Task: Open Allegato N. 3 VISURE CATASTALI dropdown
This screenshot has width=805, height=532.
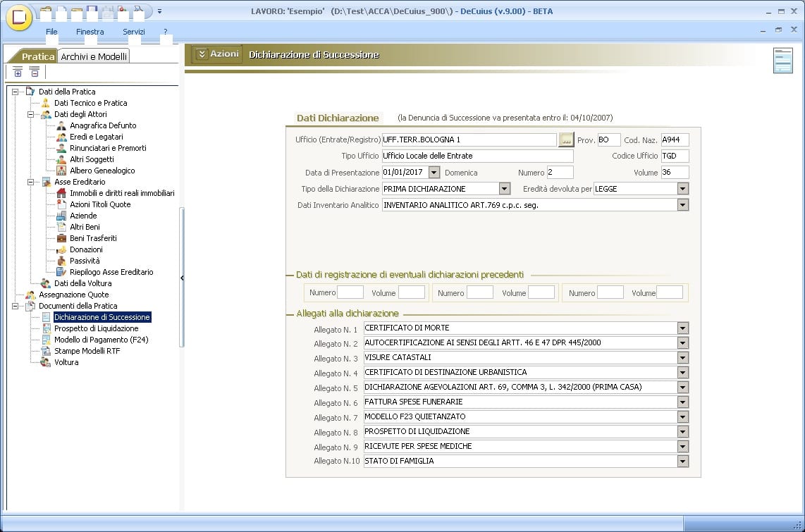Action: 682,357
